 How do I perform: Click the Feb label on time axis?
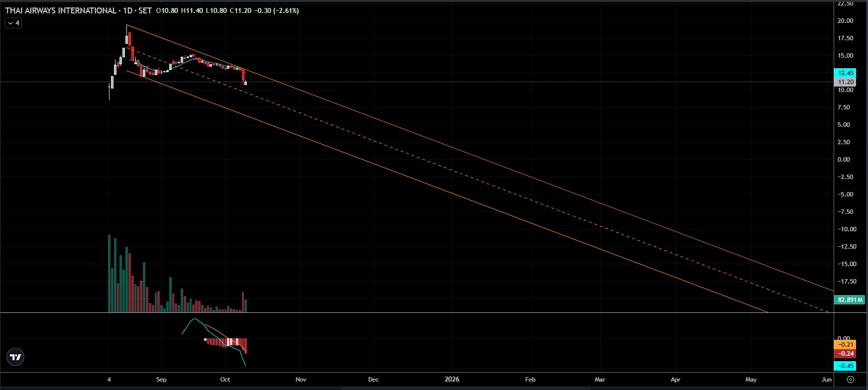coord(531,380)
